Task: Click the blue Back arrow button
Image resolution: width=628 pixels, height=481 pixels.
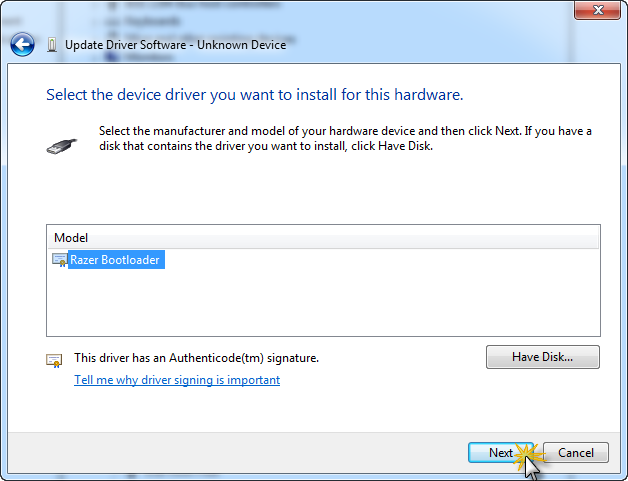Action: 22,44
